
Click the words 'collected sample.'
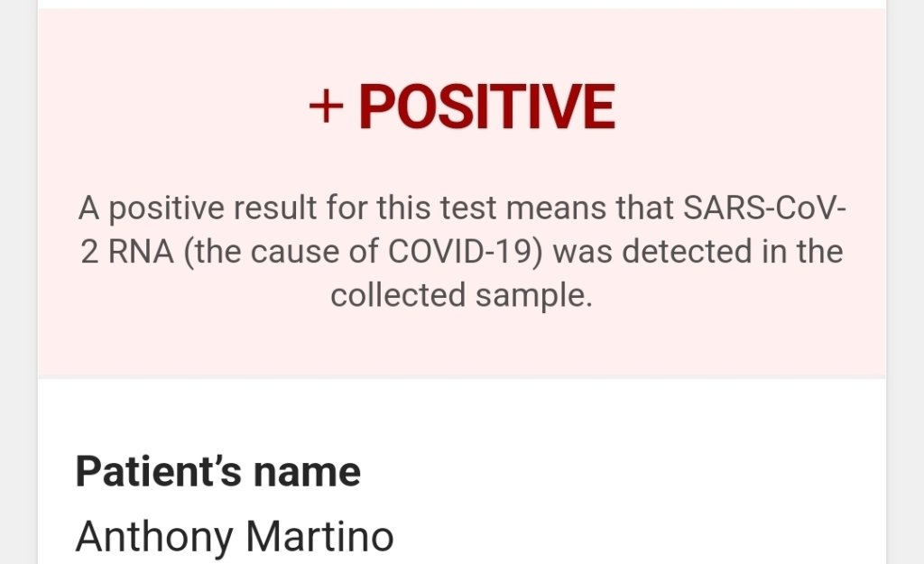click(461, 295)
